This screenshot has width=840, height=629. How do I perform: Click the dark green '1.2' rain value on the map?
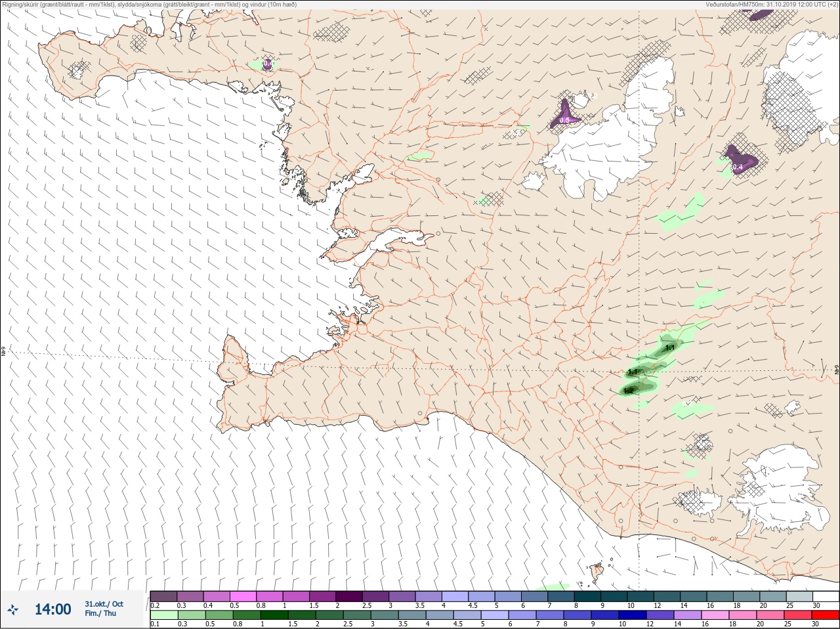pyautogui.click(x=628, y=391)
